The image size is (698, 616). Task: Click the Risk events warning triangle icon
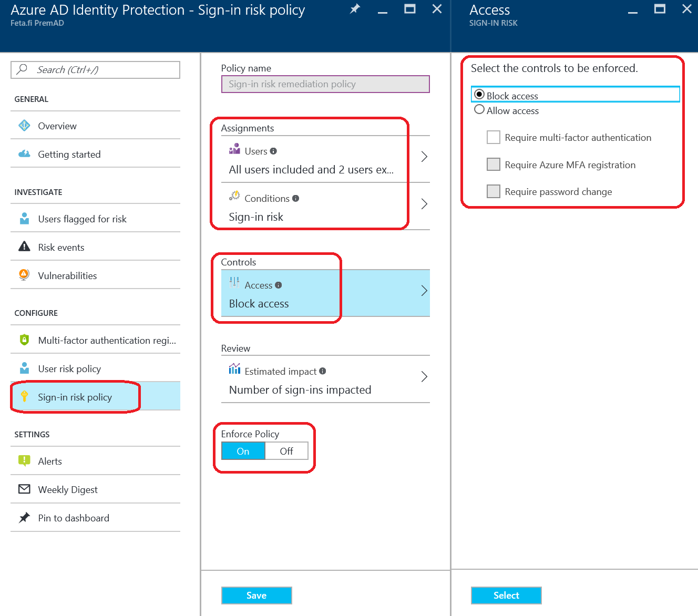pyautogui.click(x=24, y=247)
